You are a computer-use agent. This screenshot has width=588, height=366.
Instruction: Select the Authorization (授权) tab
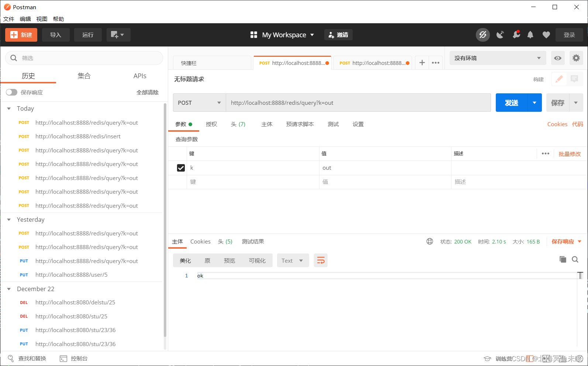[211, 124]
